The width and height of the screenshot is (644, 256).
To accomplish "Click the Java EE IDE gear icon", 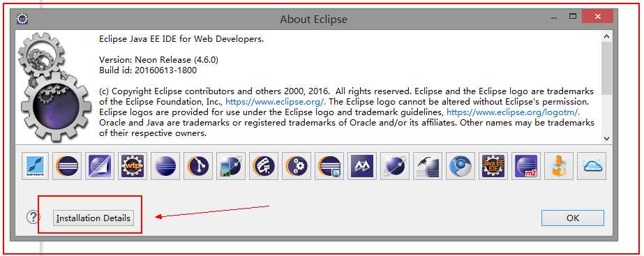I will coord(493,166).
